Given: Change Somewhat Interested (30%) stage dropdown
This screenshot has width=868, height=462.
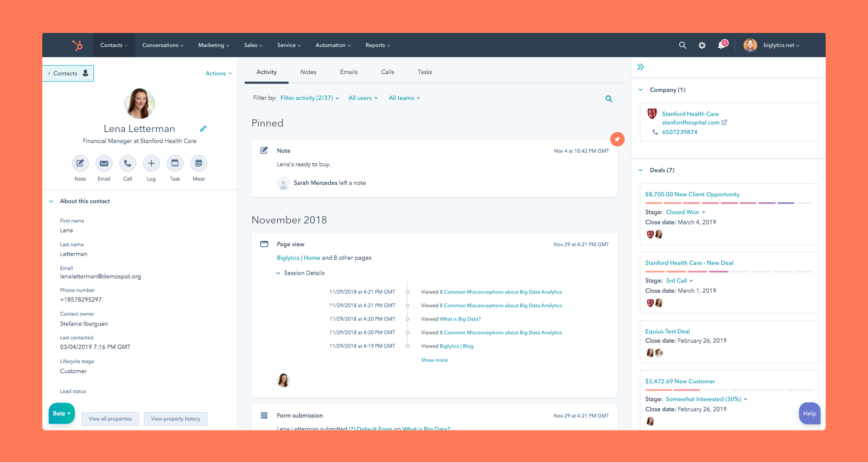Looking at the screenshot, I should [x=706, y=399].
